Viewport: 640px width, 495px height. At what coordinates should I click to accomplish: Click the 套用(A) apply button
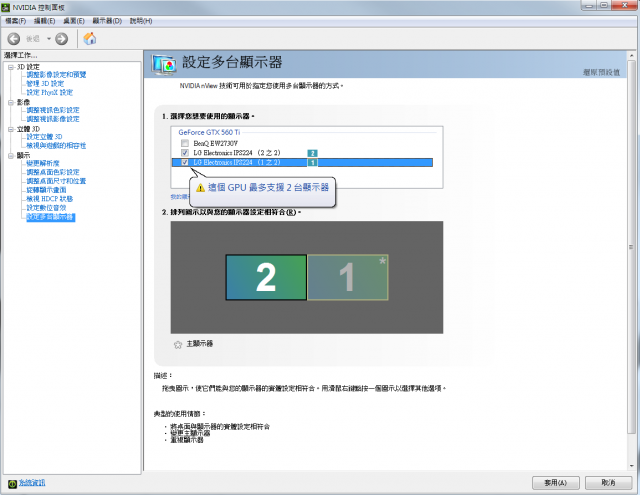(556, 483)
